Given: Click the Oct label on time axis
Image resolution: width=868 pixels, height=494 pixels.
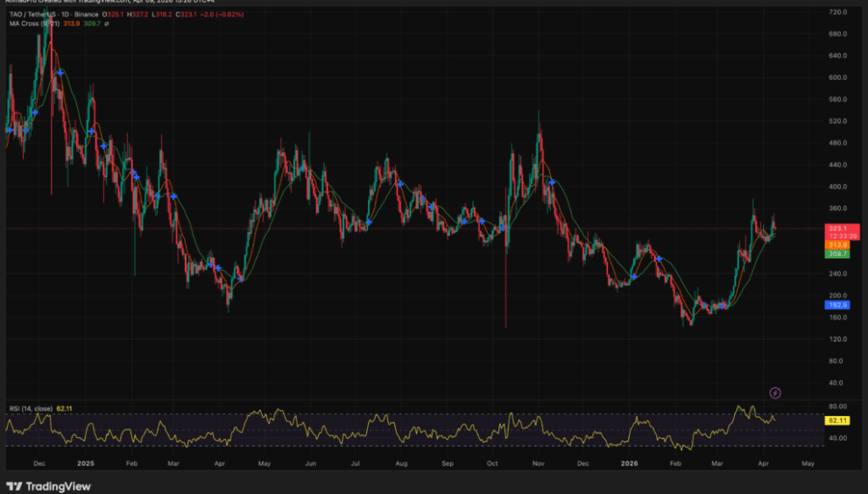Looking at the screenshot, I should coord(492,461).
